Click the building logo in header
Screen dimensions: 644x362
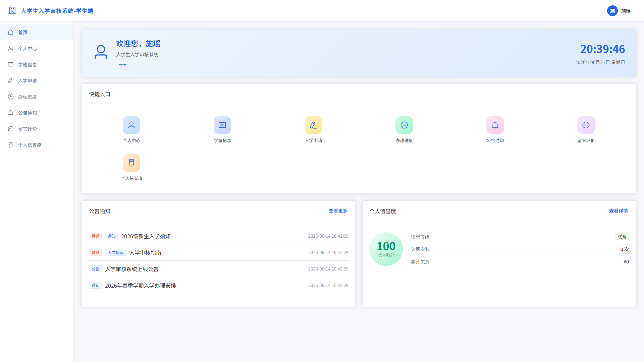coord(12,11)
